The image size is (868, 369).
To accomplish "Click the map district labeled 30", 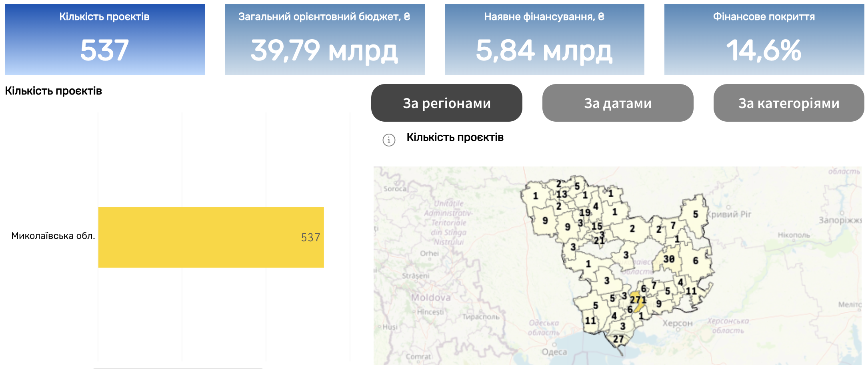I will [x=669, y=259].
